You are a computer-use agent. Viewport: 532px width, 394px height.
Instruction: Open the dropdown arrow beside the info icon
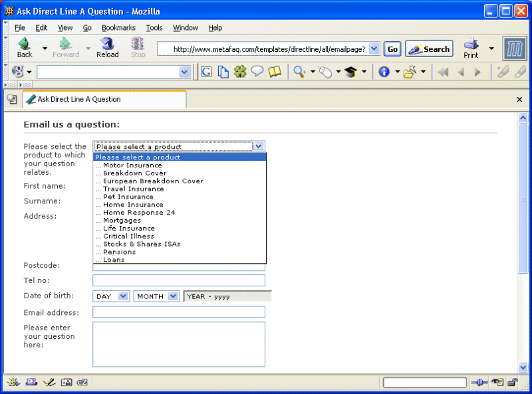(x=397, y=72)
